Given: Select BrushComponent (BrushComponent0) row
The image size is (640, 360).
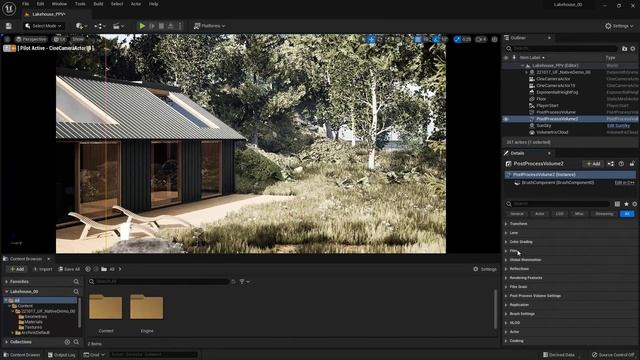Looking at the screenshot, I should pos(570,182).
